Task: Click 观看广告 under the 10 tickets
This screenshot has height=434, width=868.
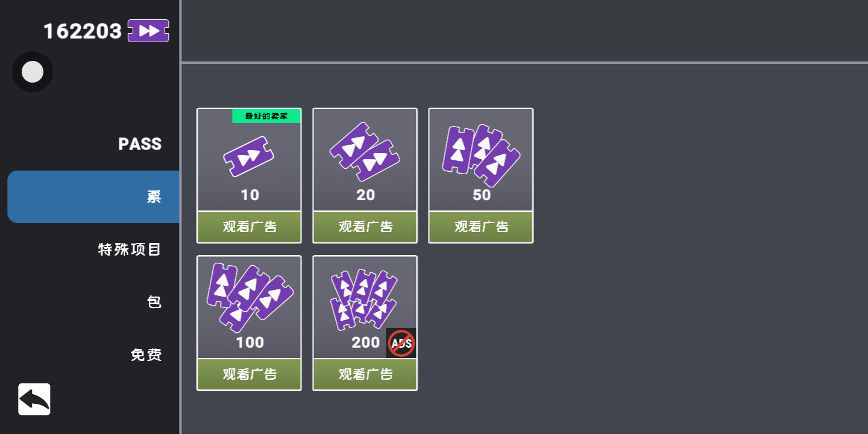Action: click(249, 227)
